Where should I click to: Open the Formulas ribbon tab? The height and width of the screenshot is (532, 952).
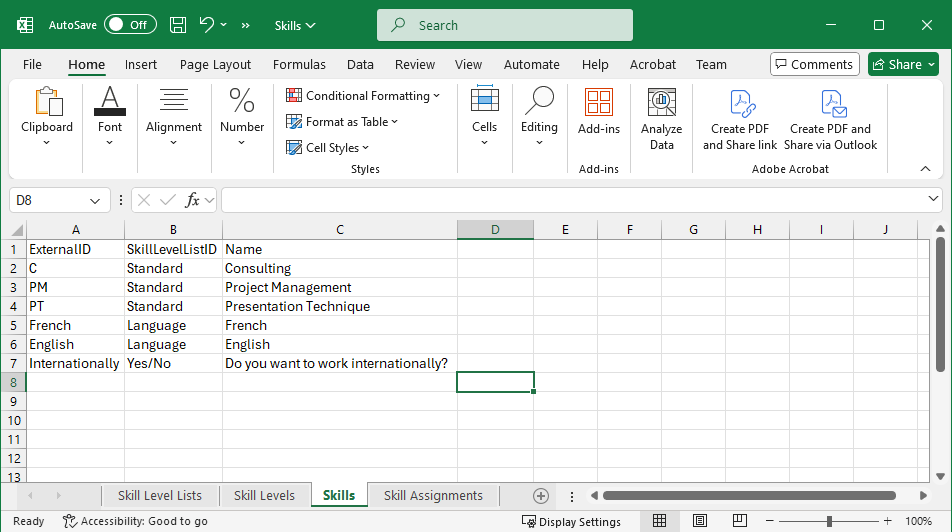pos(299,64)
